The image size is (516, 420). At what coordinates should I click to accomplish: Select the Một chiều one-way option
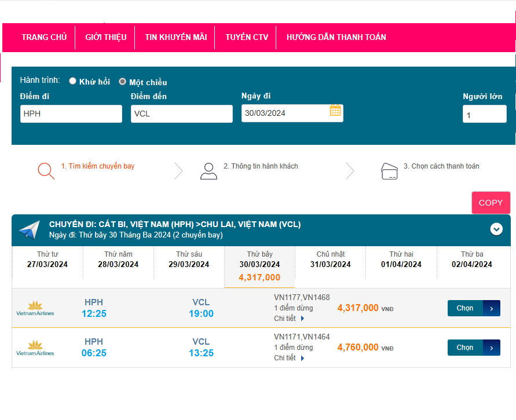click(x=123, y=82)
